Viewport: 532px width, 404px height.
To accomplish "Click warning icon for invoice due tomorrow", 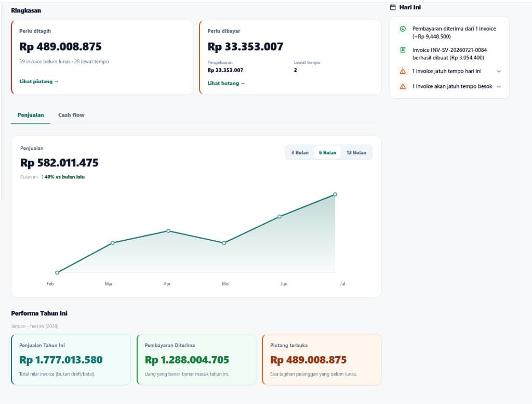I will point(403,86).
